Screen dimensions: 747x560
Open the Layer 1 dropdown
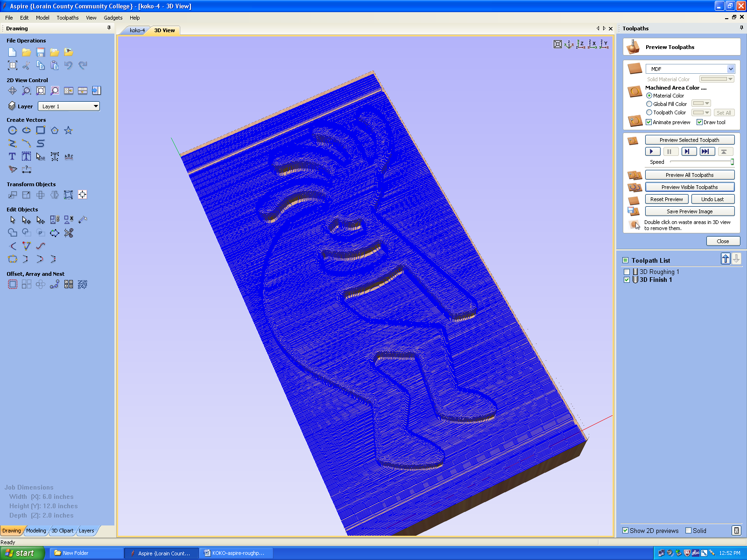tap(69, 106)
